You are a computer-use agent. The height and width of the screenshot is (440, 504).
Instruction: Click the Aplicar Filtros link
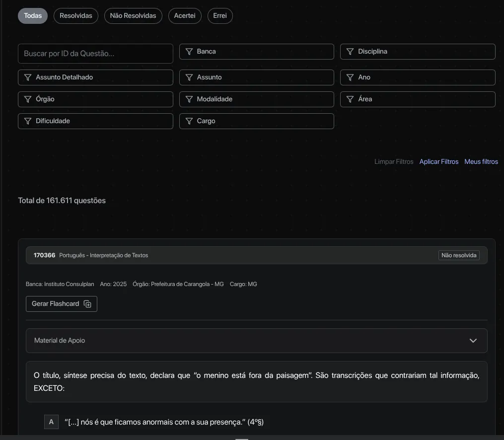click(x=438, y=162)
